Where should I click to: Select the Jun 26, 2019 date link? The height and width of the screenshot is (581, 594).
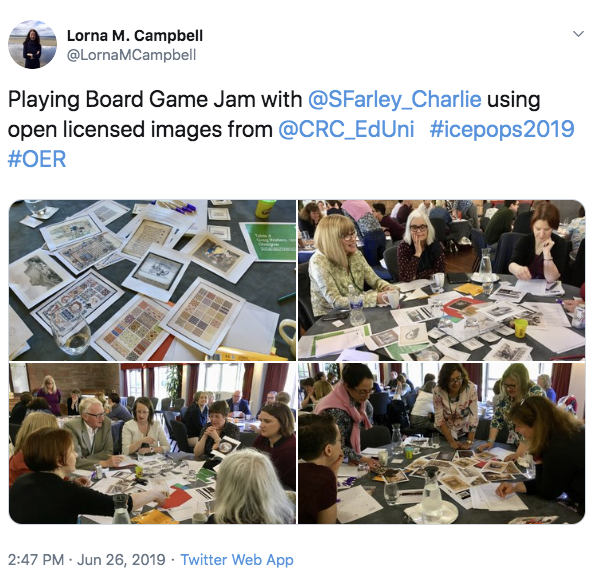pyautogui.click(x=121, y=560)
